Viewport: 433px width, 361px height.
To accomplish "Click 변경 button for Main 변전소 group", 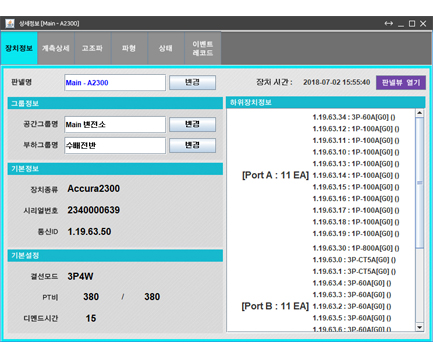I will click(192, 124).
